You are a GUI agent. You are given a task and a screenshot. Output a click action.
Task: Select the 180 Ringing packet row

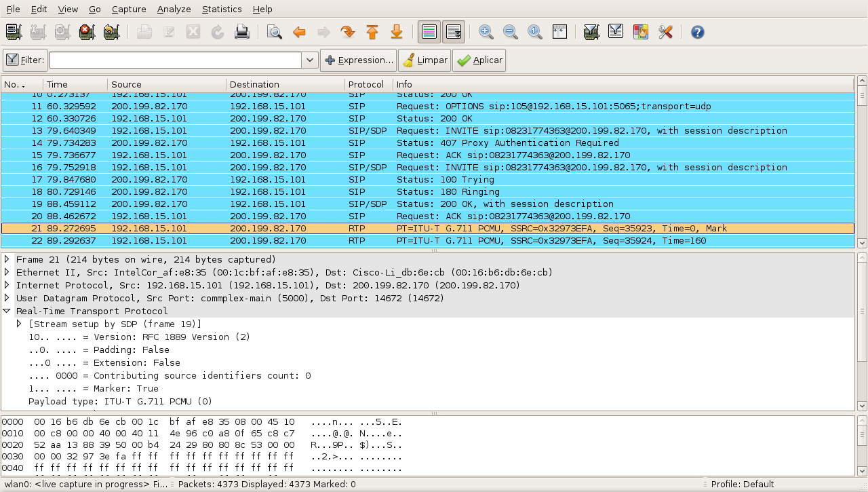427,191
